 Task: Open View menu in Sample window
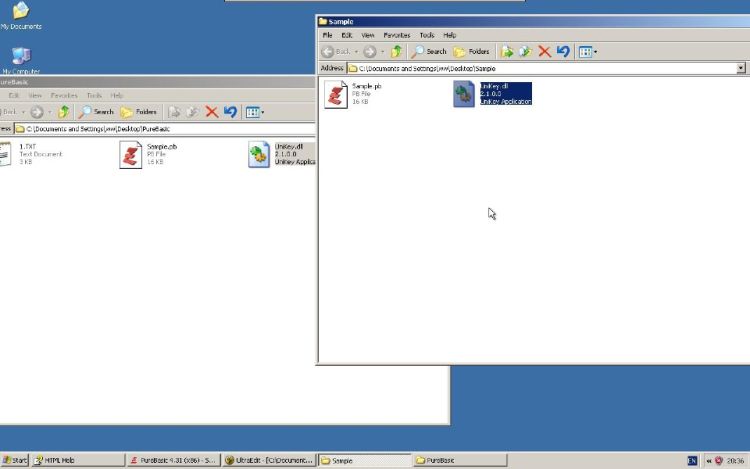tap(368, 35)
